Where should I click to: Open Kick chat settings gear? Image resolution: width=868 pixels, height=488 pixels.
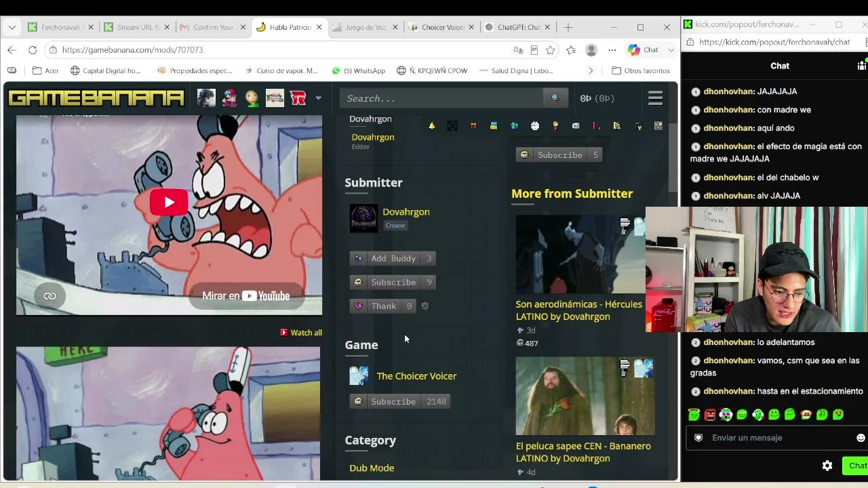tap(827, 466)
